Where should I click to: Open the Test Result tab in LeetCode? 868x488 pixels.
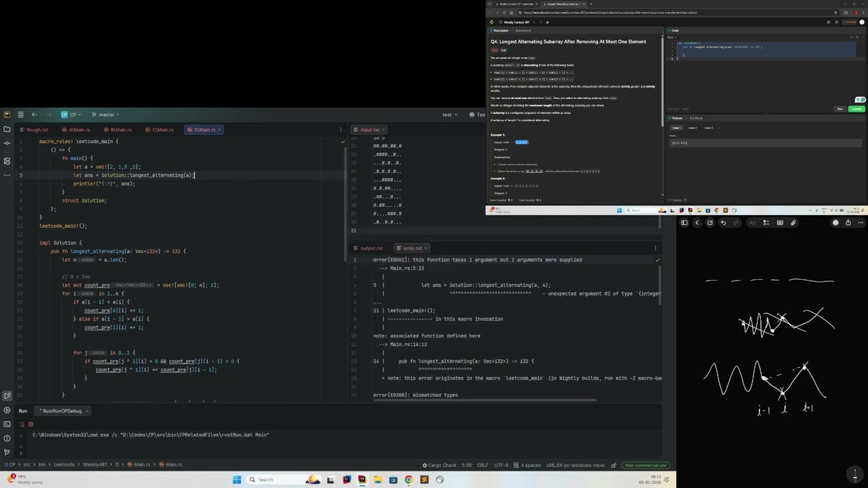[x=696, y=118]
